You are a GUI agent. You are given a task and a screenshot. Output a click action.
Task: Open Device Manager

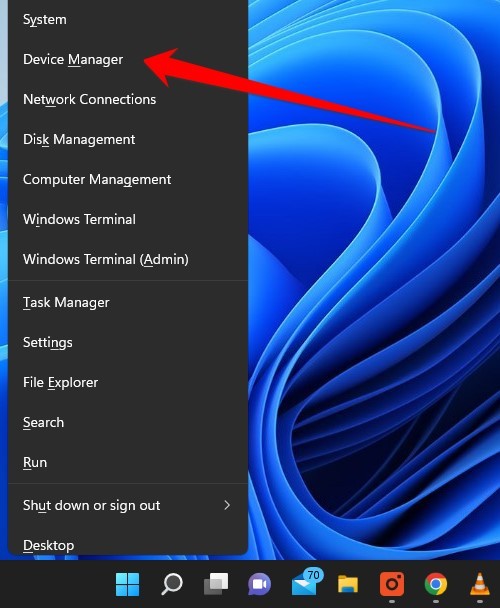(x=128, y=59)
